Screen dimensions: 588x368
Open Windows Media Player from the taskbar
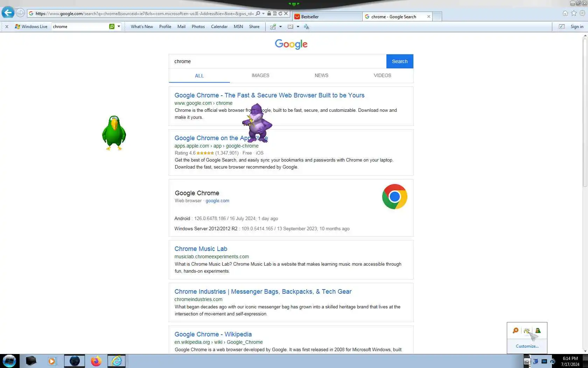pos(52,361)
